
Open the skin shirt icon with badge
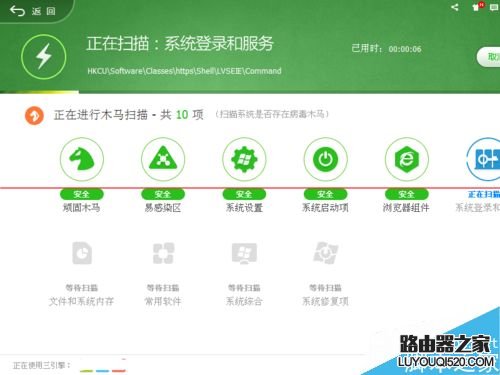coord(477,7)
